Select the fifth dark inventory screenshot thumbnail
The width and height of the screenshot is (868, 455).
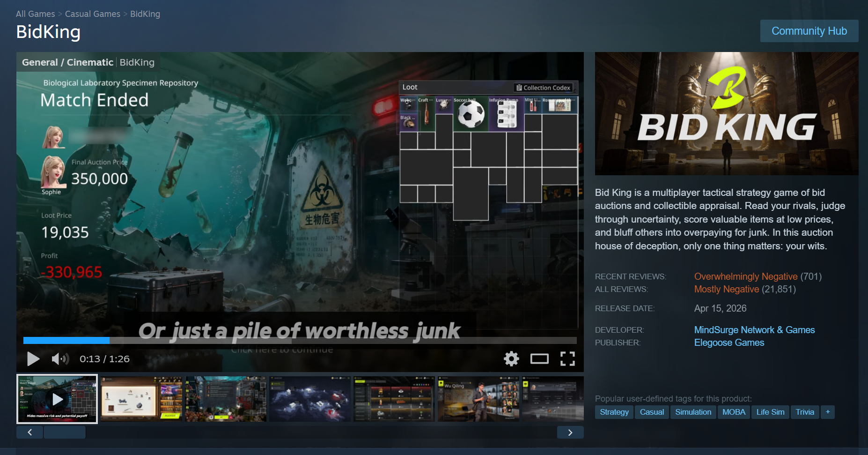click(x=394, y=399)
